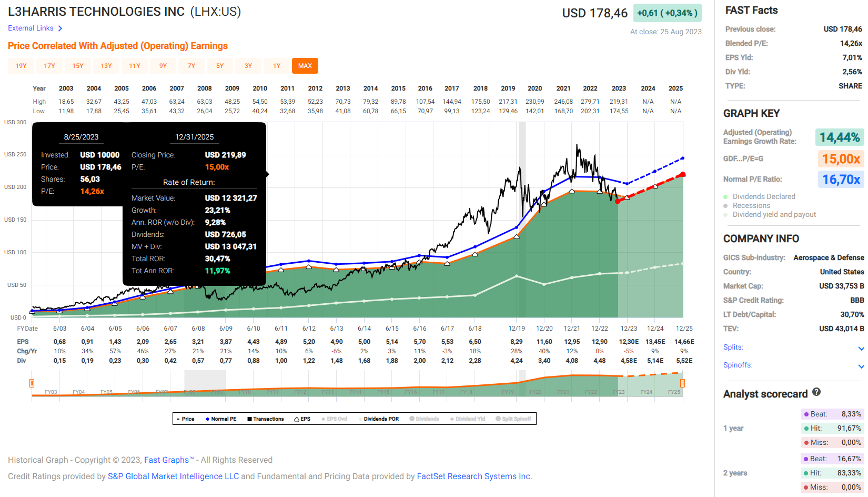868x497 pixels.
Task: Select the 15Y time range tab
Action: click(x=78, y=66)
